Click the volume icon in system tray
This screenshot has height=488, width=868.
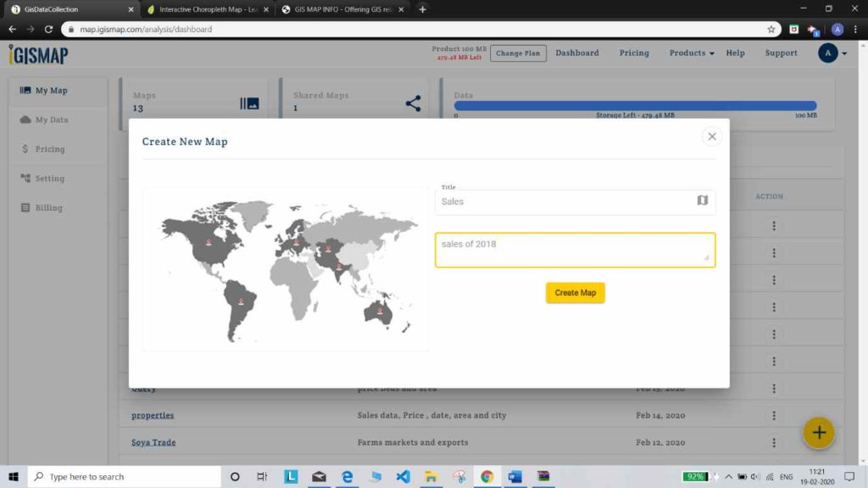(x=755, y=476)
